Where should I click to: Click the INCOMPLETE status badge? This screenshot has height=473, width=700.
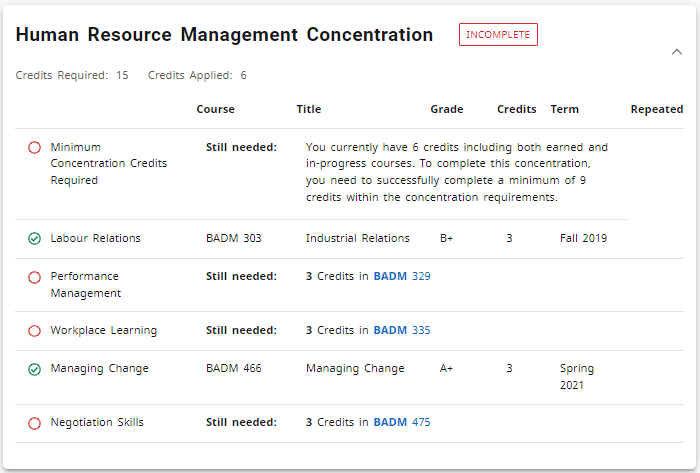[498, 35]
